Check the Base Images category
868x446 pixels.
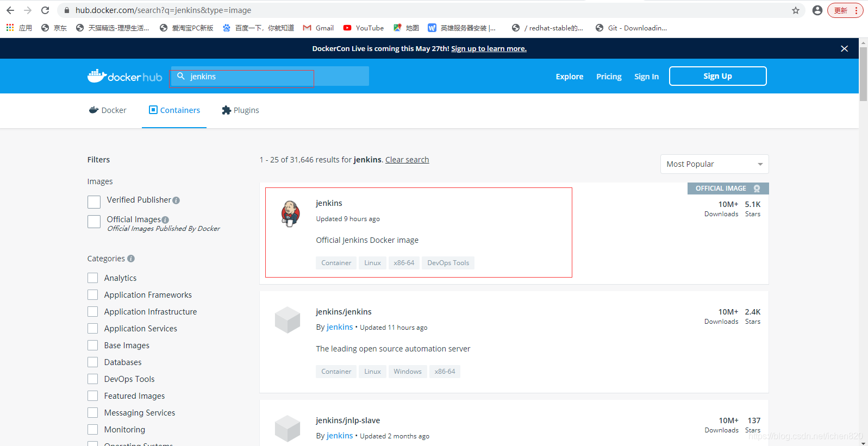point(93,346)
